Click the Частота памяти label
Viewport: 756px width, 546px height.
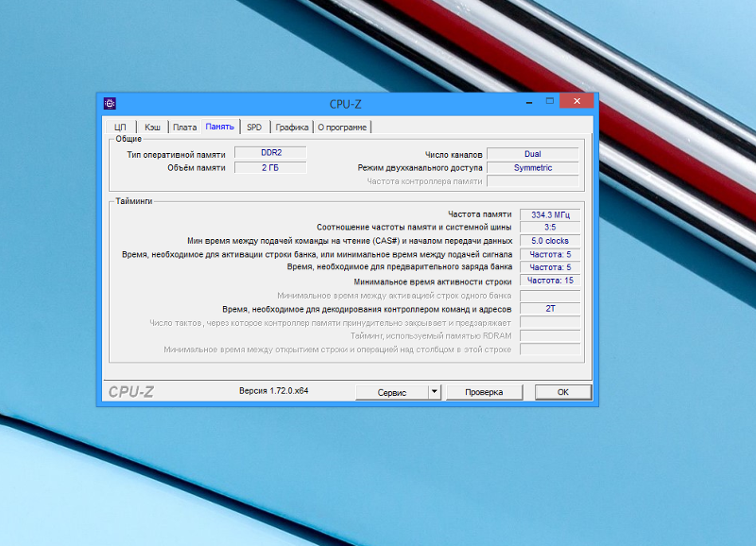coord(480,214)
